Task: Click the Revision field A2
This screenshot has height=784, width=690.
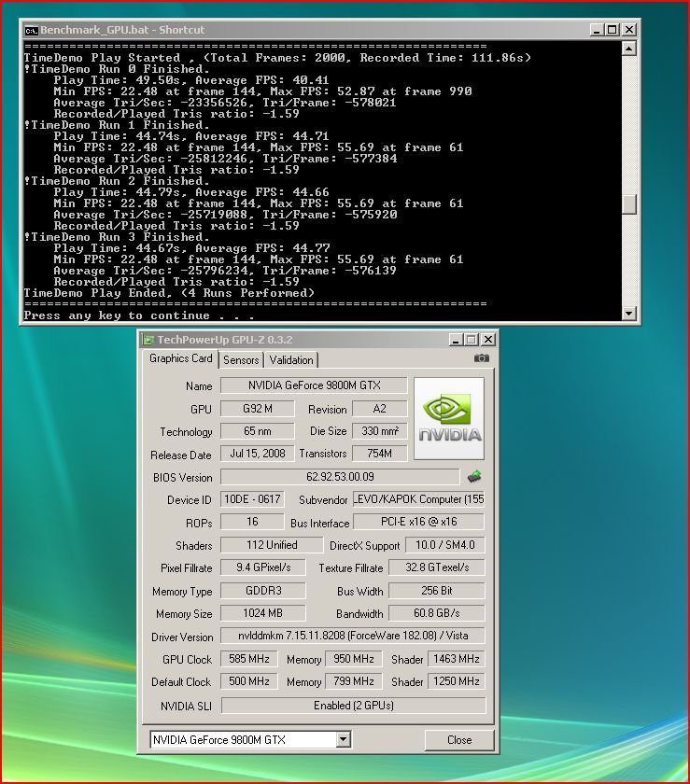Action: (380, 409)
